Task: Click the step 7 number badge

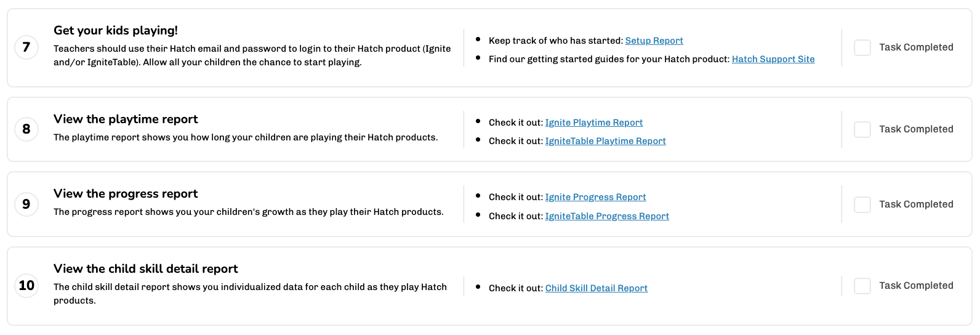Action: pyautogui.click(x=26, y=47)
